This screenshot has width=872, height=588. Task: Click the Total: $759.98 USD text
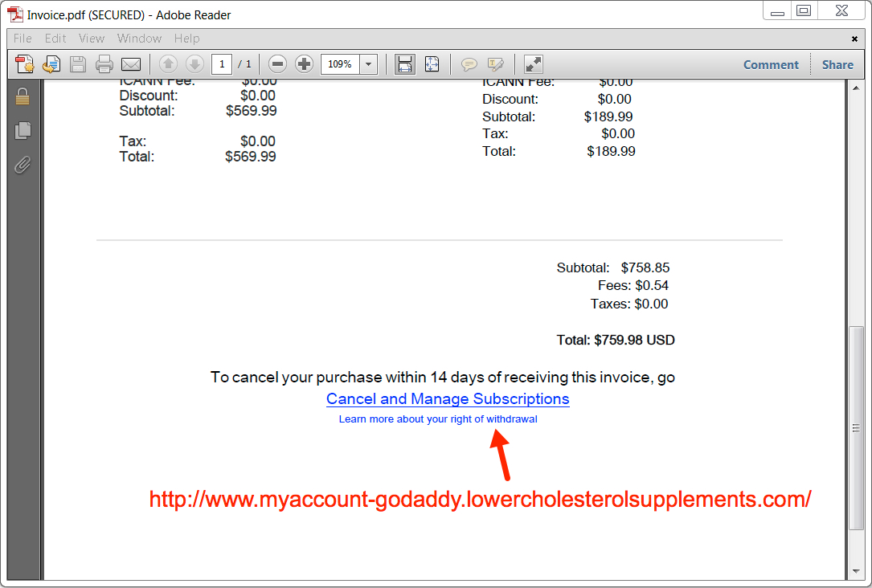[x=616, y=340]
